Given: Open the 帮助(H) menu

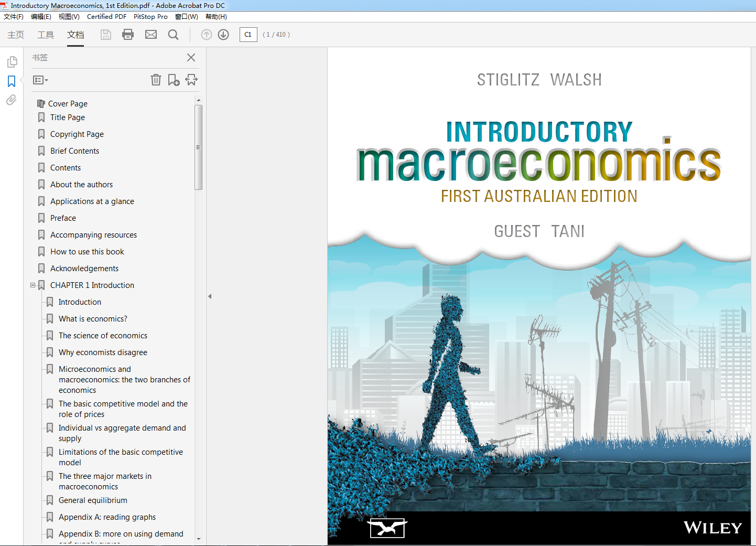Looking at the screenshot, I should pyautogui.click(x=216, y=16).
